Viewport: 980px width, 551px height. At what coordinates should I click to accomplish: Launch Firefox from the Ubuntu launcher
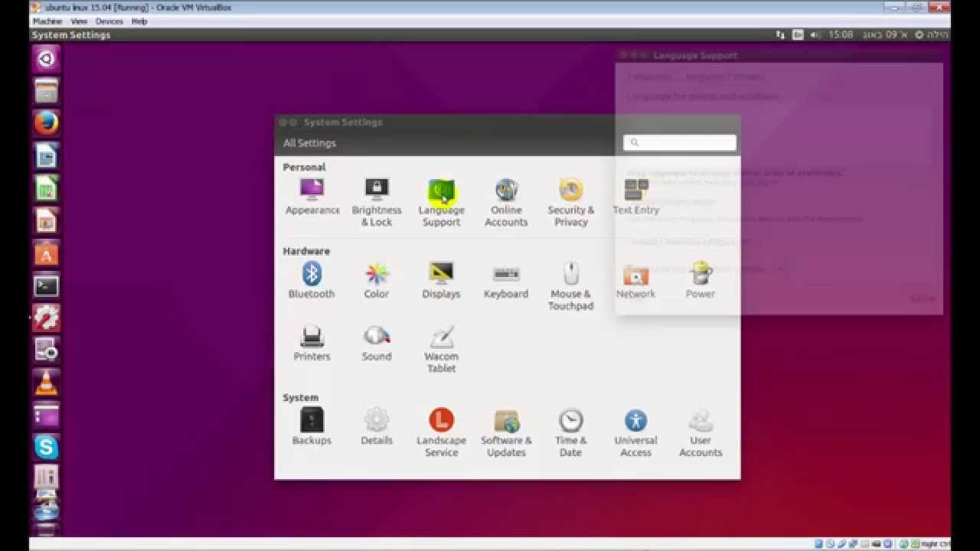46,122
